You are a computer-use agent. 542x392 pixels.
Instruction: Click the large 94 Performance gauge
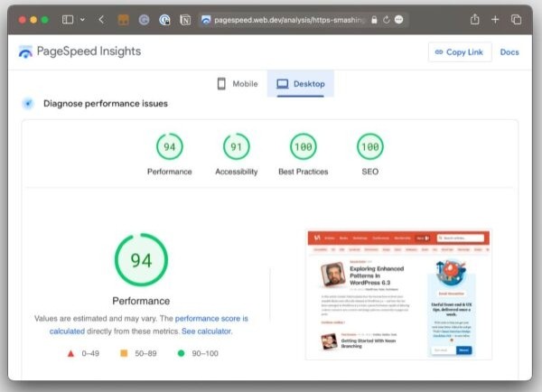click(x=141, y=260)
